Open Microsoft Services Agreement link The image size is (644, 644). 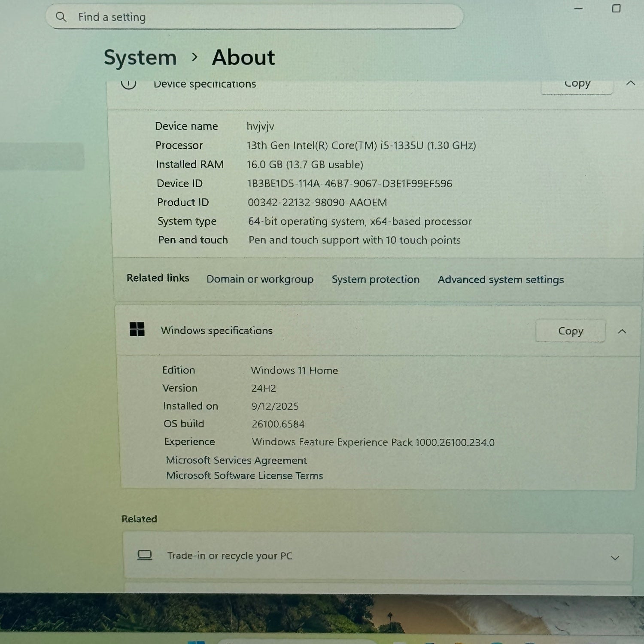click(x=236, y=460)
